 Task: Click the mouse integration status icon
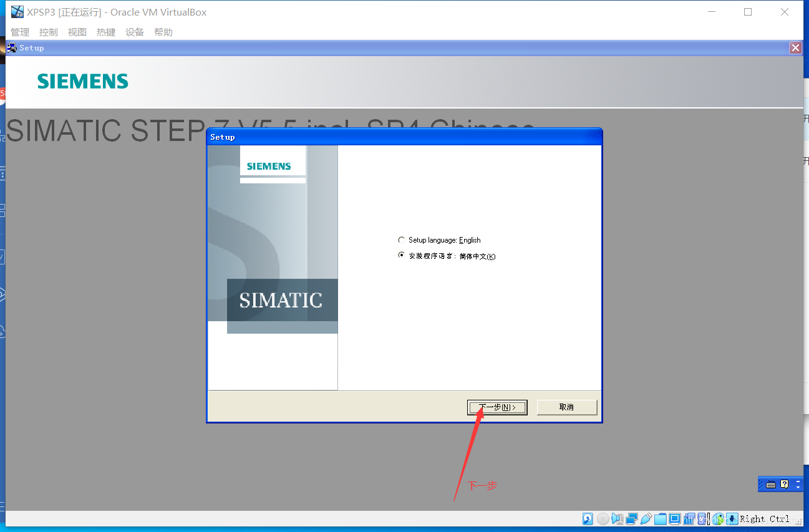click(718, 519)
